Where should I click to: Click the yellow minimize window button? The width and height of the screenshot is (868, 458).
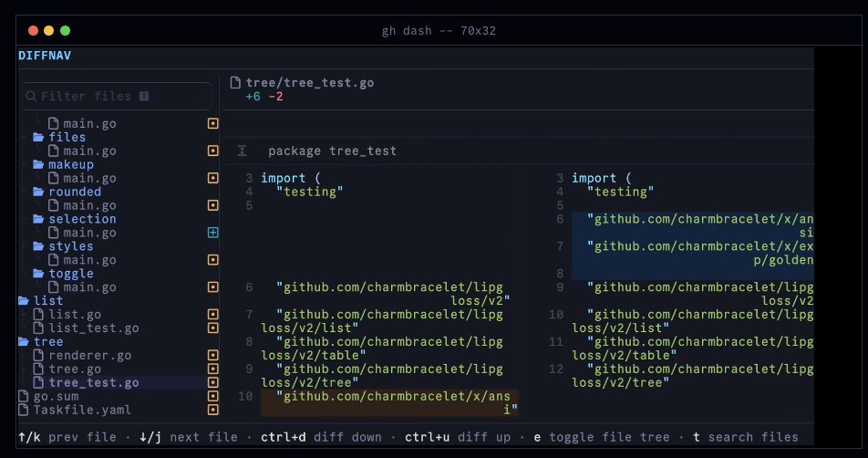48,30
